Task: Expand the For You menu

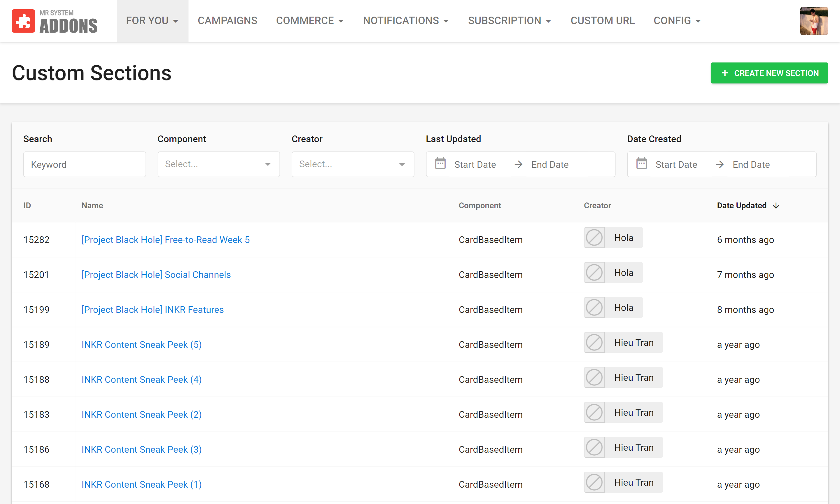Action: (152, 21)
